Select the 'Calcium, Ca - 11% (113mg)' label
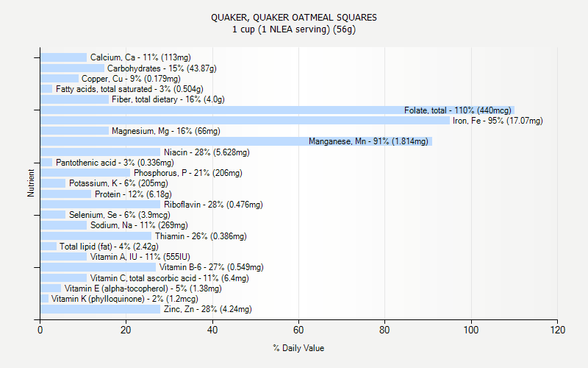The width and height of the screenshot is (588, 368). [x=140, y=57]
